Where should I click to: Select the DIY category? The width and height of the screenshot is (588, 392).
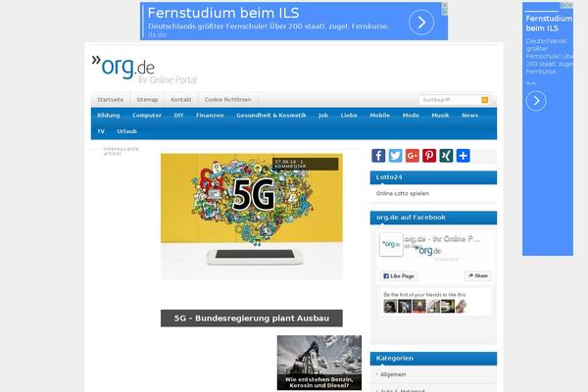coord(178,116)
